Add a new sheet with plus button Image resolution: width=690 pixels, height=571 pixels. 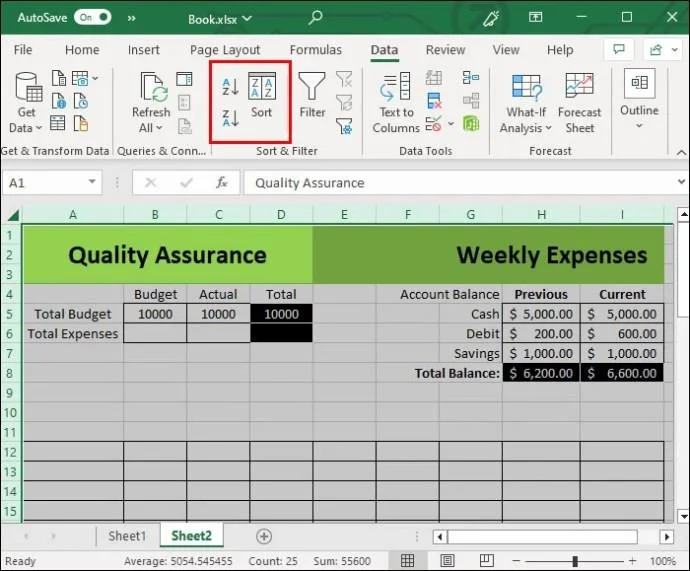pyautogui.click(x=264, y=536)
